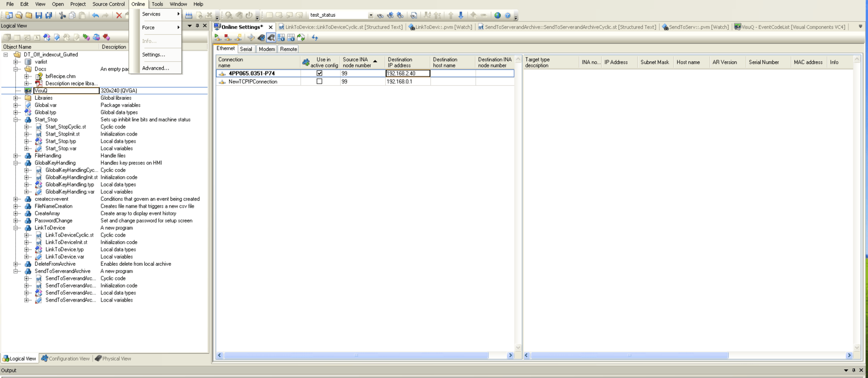Select SendToServerandArchive in the tree

pyautogui.click(x=62, y=271)
